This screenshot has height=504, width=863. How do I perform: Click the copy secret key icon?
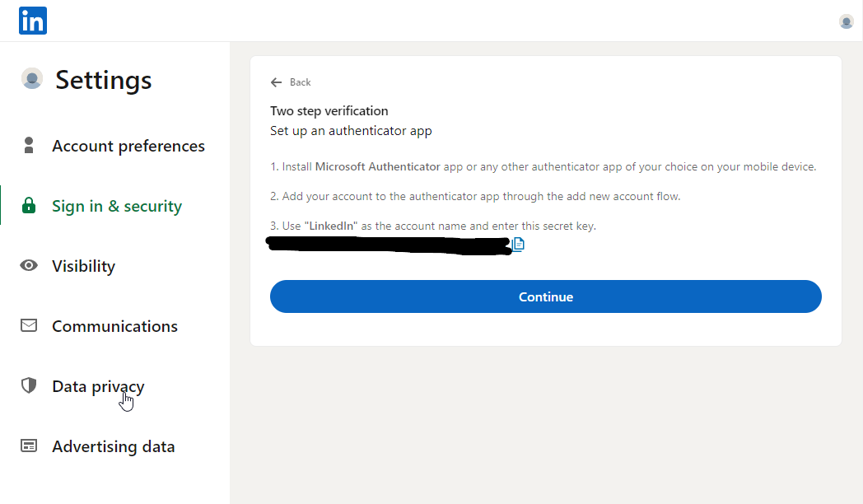518,245
